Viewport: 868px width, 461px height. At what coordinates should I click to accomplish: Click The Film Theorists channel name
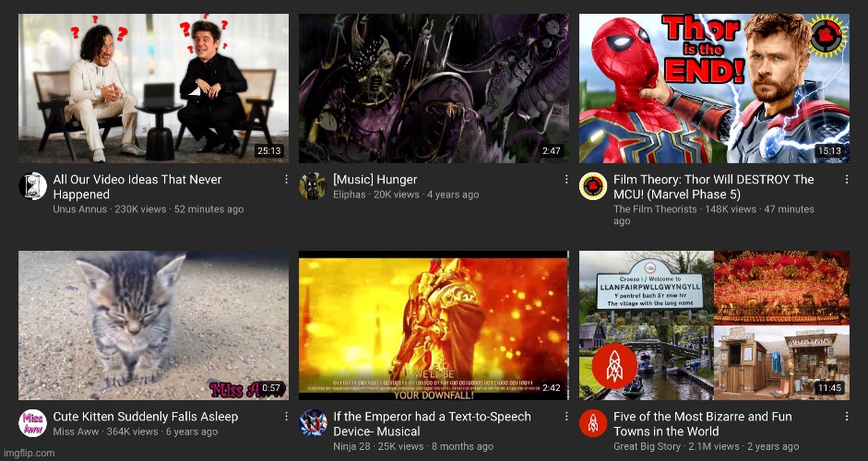point(655,209)
